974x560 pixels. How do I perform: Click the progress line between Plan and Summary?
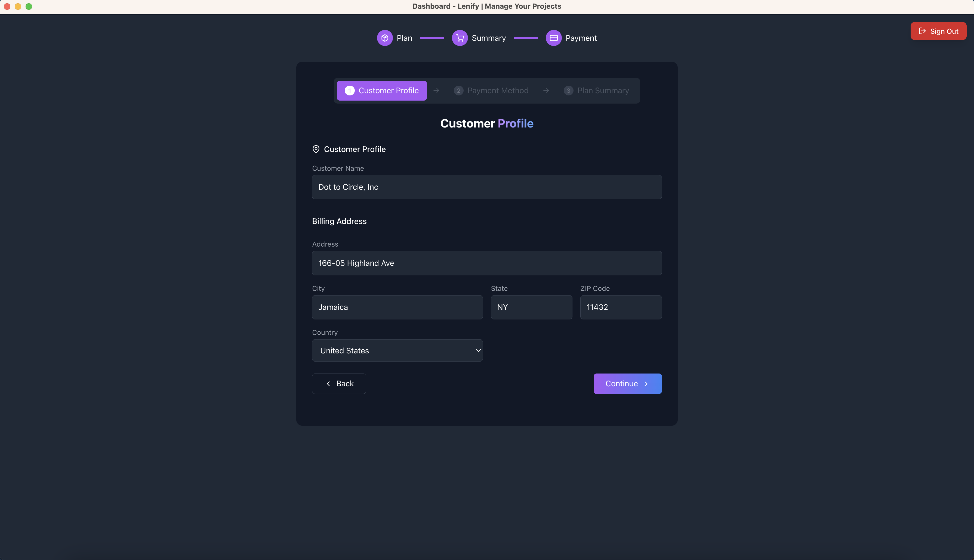point(432,38)
